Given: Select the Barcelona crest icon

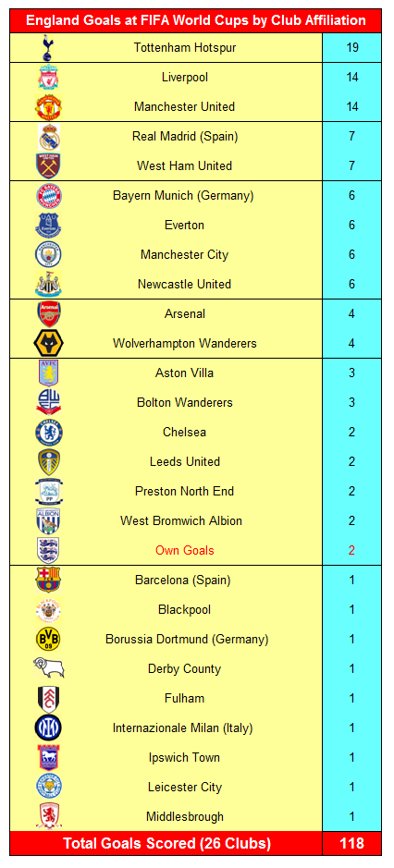Looking at the screenshot, I should coord(48,581).
